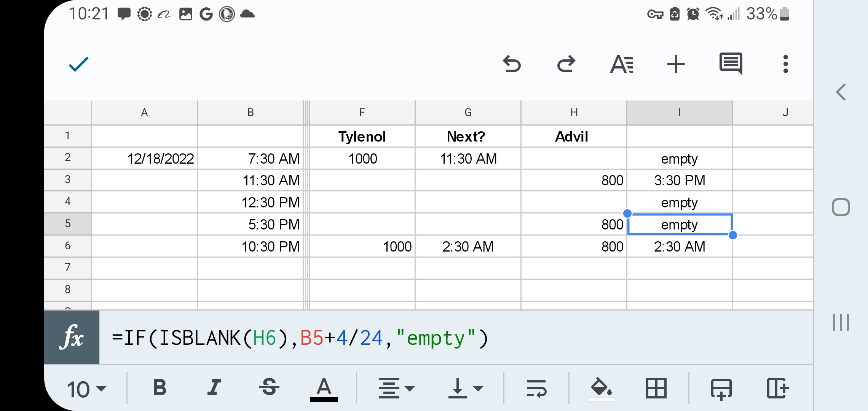Tap the plus insert icon
The image size is (868, 411).
(676, 64)
